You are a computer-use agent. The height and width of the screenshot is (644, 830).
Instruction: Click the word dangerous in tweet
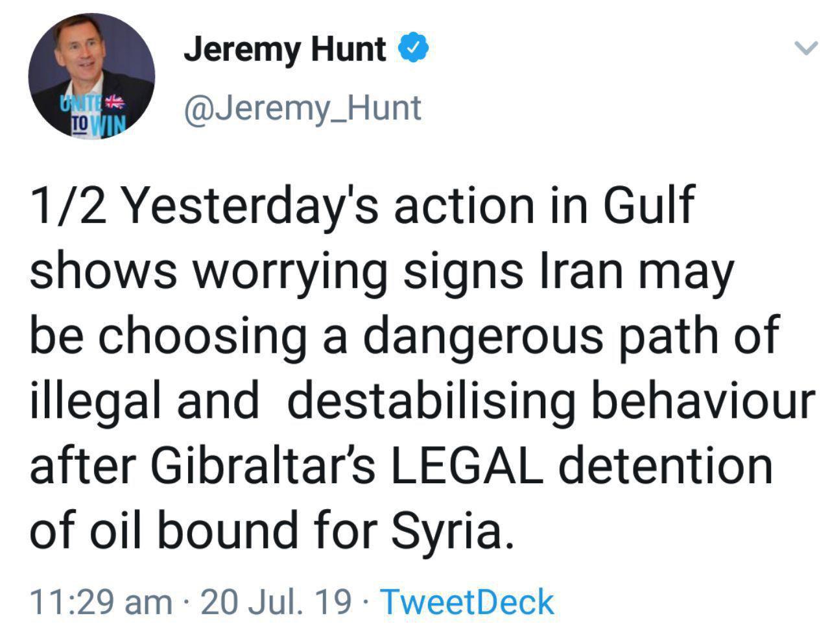click(480, 337)
